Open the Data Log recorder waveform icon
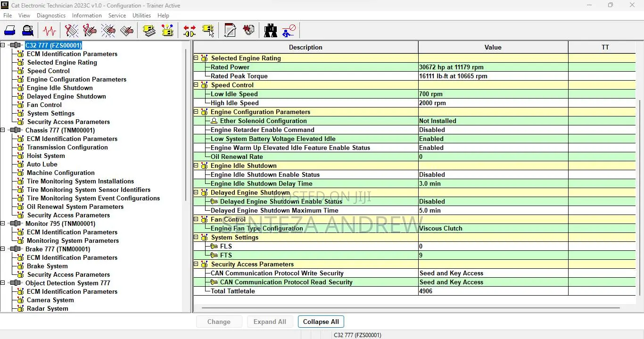Image resolution: width=644 pixels, height=339 pixels. coord(248,31)
